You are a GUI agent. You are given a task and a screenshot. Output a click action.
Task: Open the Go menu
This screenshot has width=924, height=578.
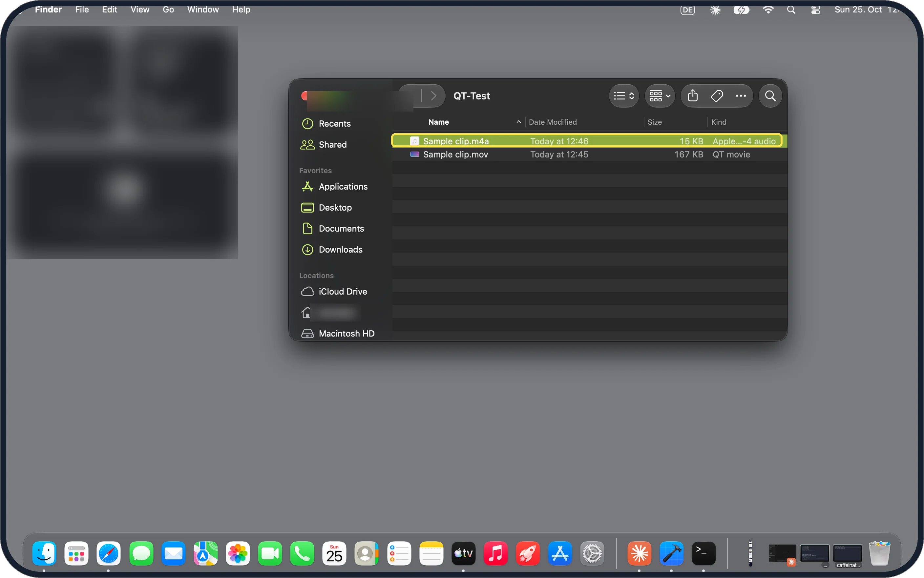coord(168,10)
